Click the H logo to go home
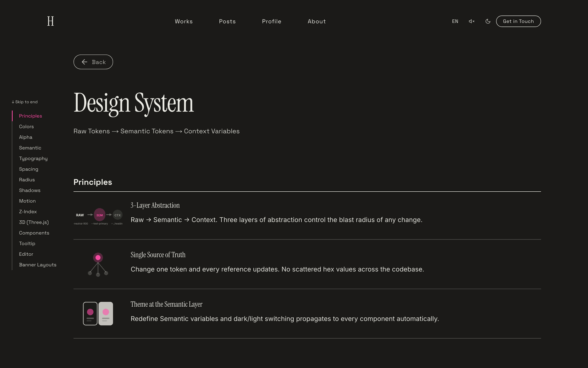The width and height of the screenshot is (588, 368). (51, 21)
